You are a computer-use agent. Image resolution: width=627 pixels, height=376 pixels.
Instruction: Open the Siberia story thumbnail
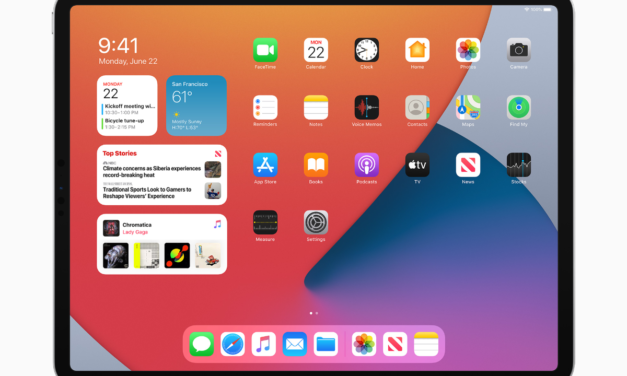click(x=213, y=170)
